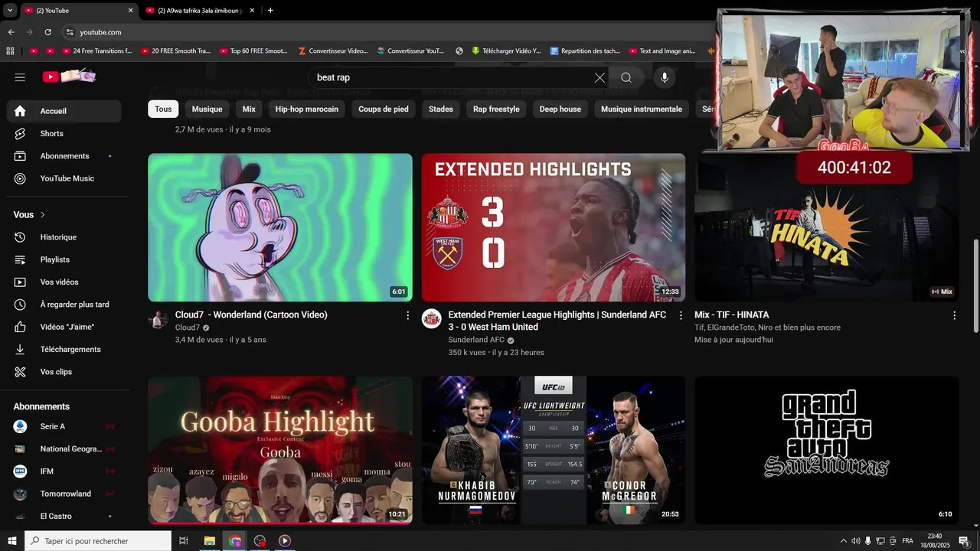Click the YouTube search input field
Screen dimensions: 980x551
(452, 77)
